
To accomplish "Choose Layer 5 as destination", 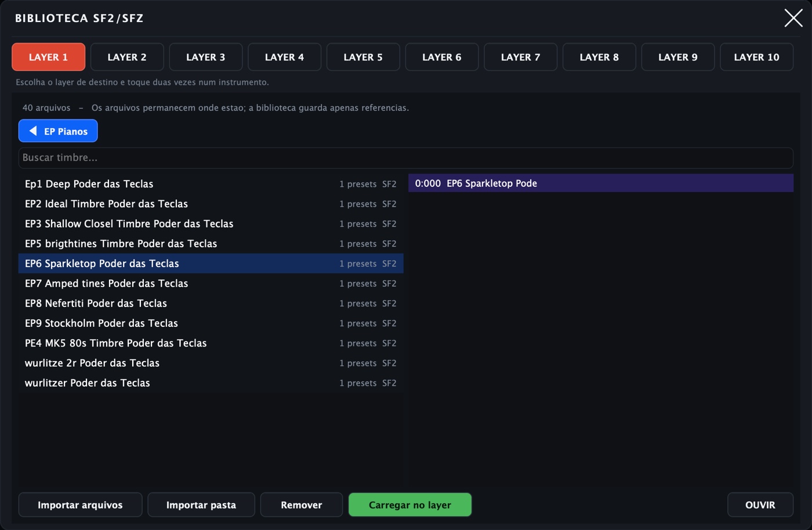I will coord(363,57).
